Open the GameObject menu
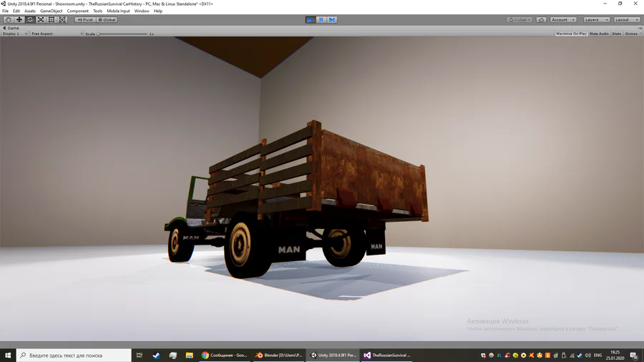 pos(52,11)
